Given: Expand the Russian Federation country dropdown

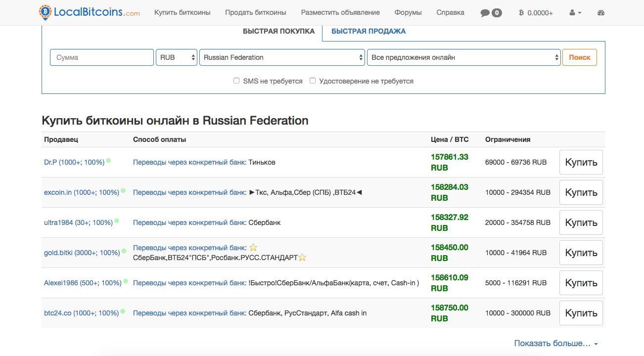Looking at the screenshot, I should 282,57.
